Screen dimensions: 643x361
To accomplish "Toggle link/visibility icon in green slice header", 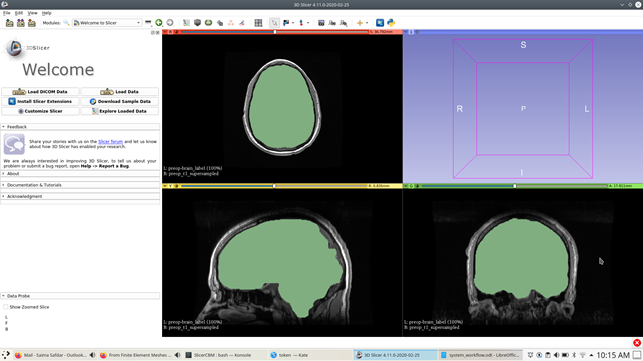I will point(417,186).
